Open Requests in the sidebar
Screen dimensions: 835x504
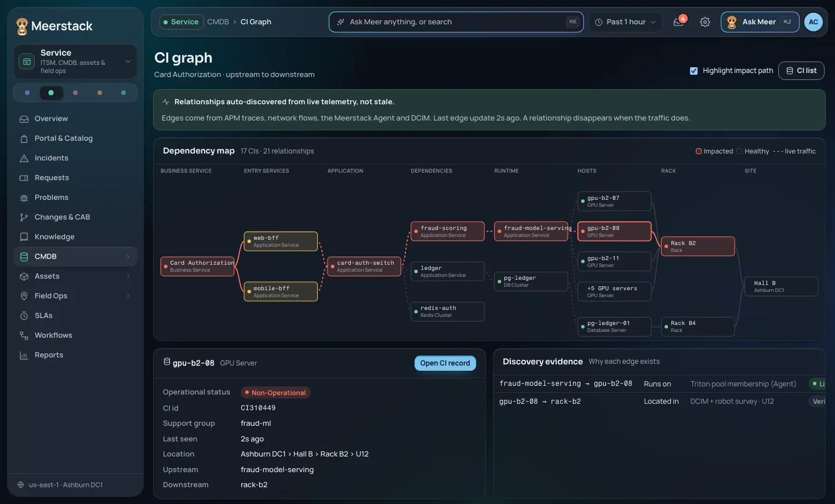click(x=75, y=178)
